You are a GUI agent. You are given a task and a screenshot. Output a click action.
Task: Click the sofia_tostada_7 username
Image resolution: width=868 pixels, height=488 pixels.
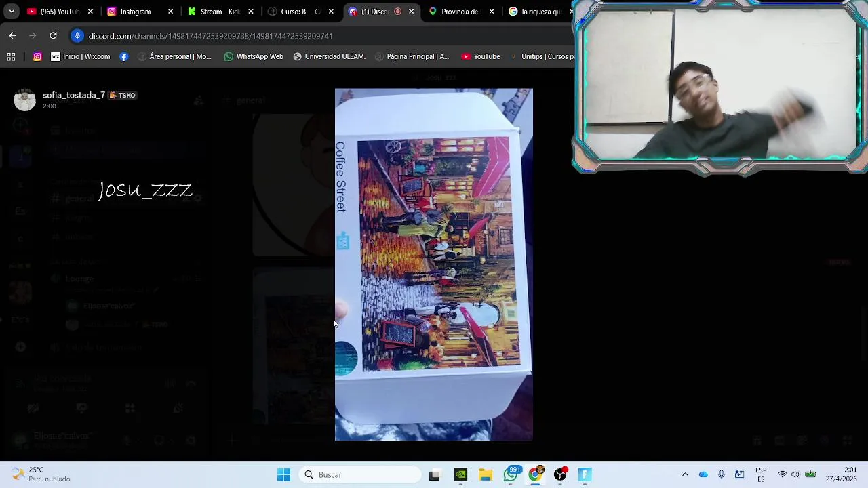pos(74,96)
